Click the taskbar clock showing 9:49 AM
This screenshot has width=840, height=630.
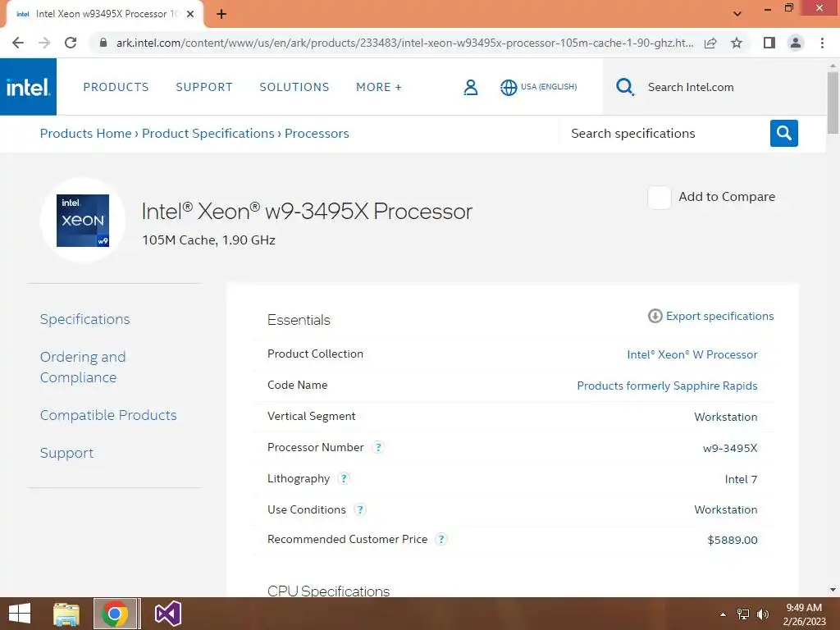point(804,614)
